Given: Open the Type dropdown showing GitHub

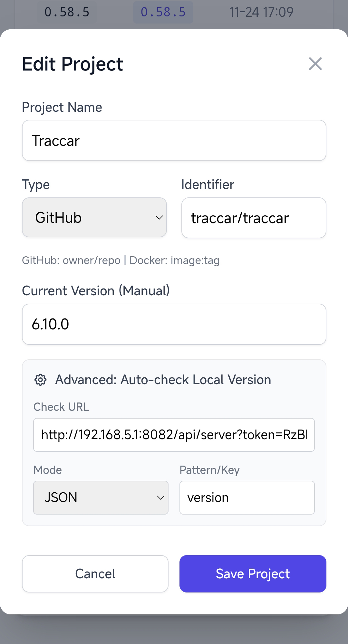Looking at the screenshot, I should [94, 218].
